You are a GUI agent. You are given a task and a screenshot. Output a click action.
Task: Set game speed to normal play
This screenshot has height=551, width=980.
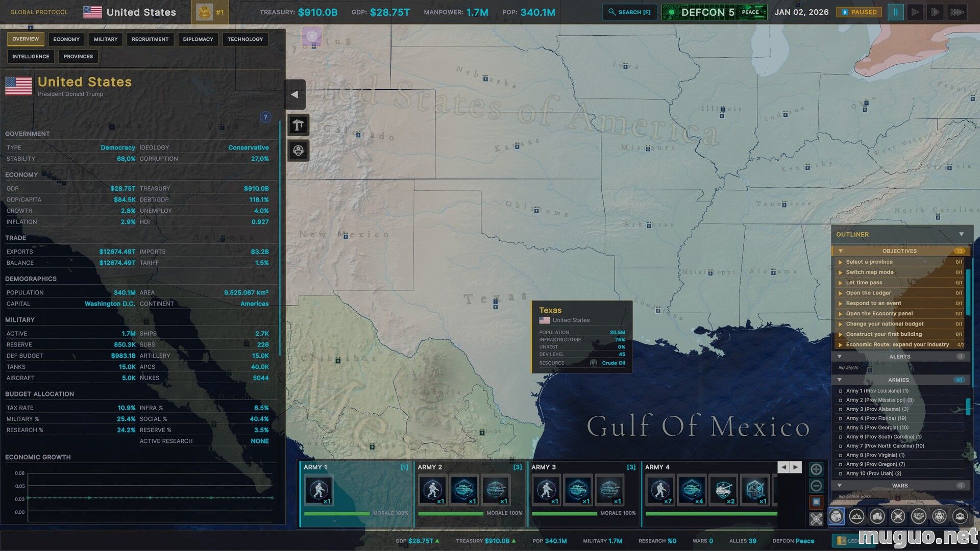915,12
